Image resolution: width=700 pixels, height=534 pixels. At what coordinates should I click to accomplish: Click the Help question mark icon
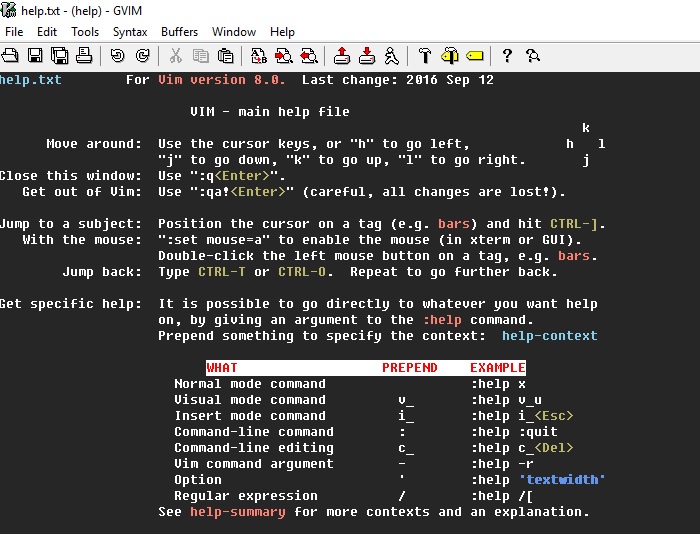coord(507,56)
